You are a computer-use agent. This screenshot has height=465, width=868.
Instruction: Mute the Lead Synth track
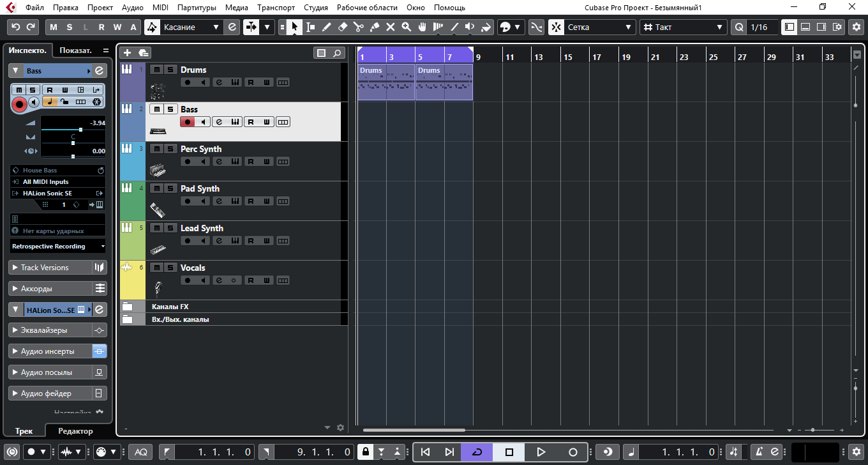[x=156, y=228]
